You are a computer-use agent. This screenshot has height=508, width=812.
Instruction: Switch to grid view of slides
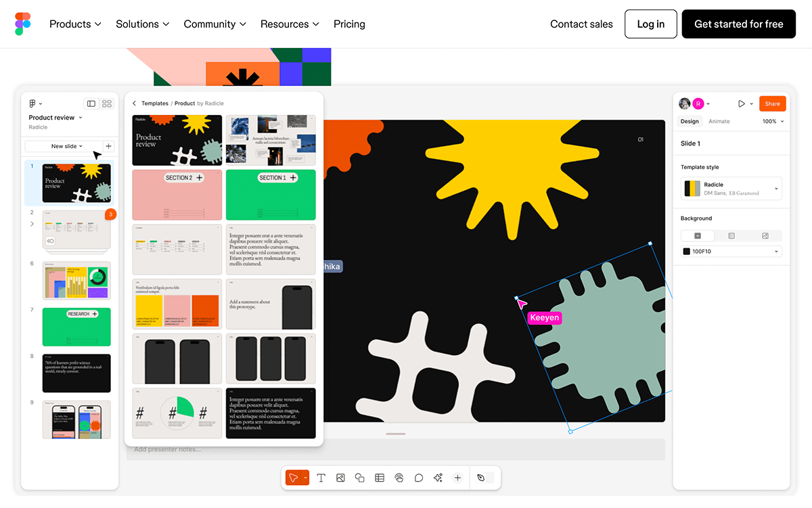point(107,103)
